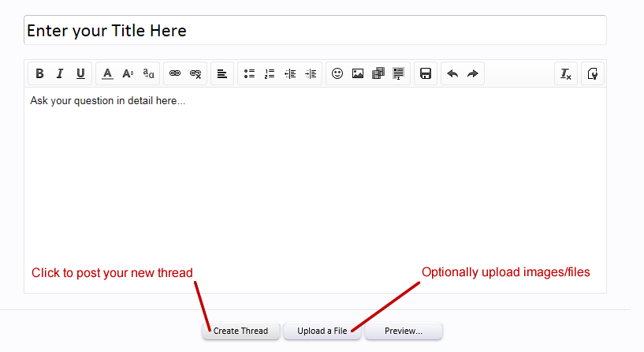
Task: Remove formatting with the Tx icon
Action: tap(566, 73)
